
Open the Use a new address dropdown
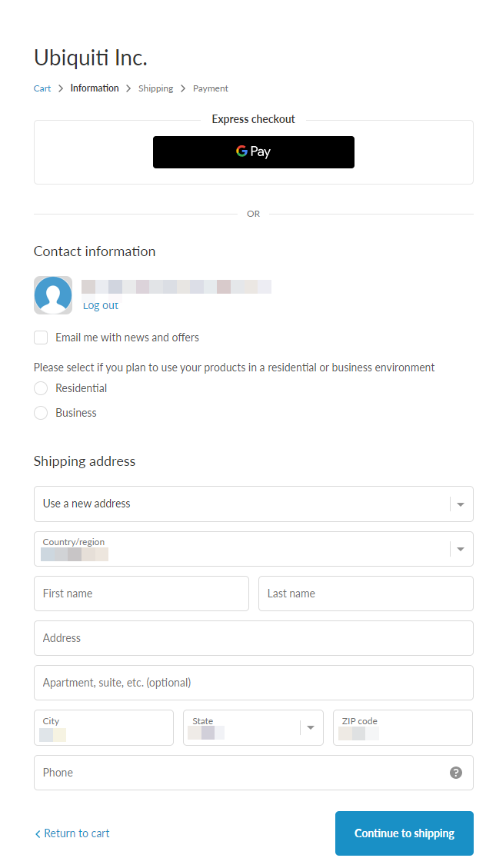coord(253,504)
